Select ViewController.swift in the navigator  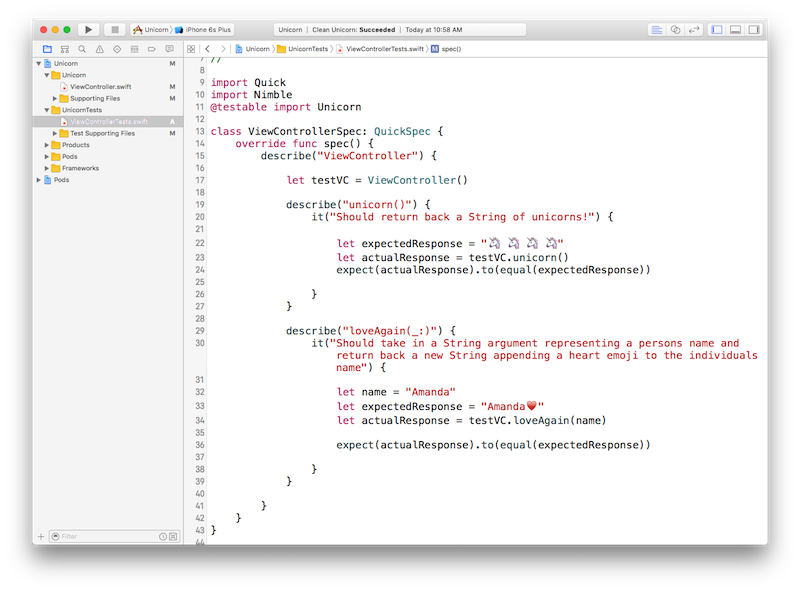tap(101, 87)
